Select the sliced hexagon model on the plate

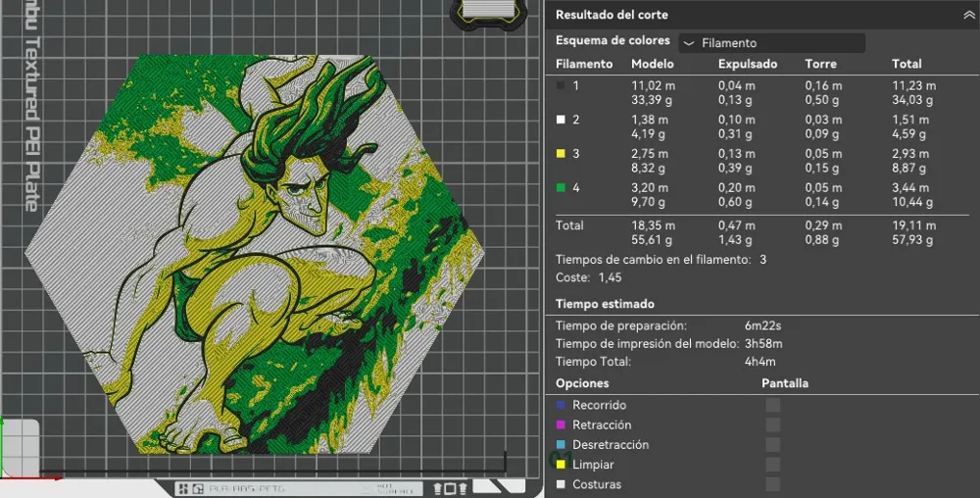253,254
